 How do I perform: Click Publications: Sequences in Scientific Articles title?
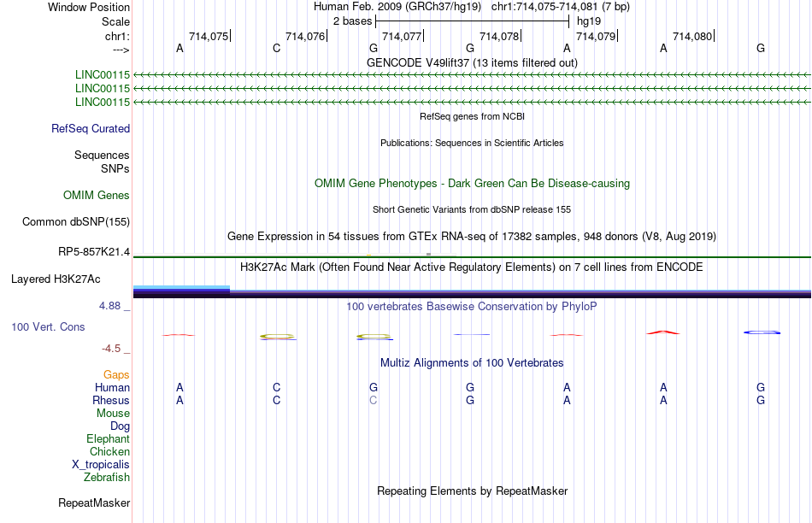472,143
